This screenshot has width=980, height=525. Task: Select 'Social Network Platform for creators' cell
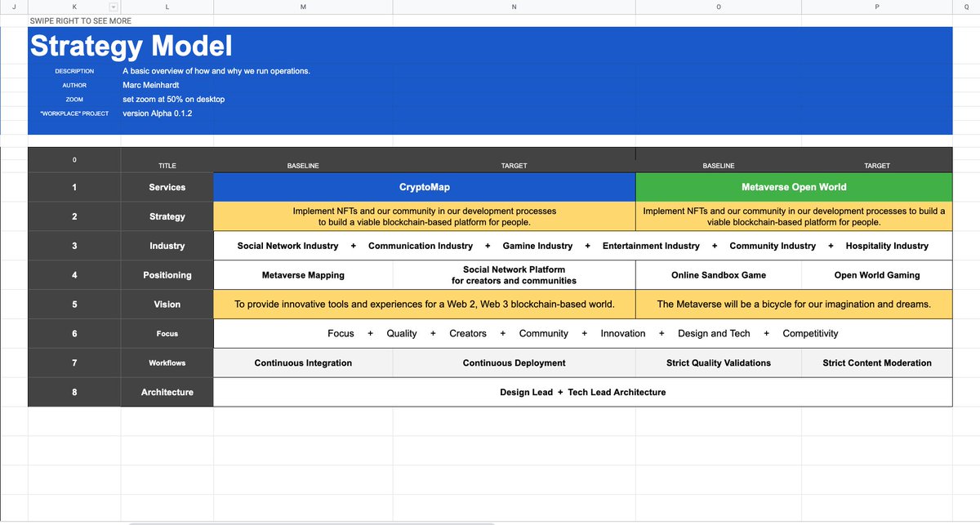[x=514, y=275]
